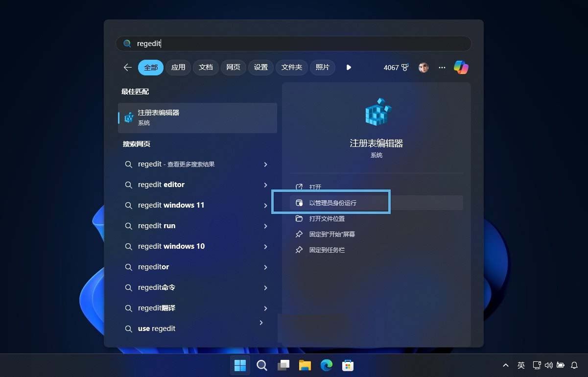The image size is (588, 377).
Task: Click the pin icon for 固定到"开始"屏幕
Action: point(299,234)
